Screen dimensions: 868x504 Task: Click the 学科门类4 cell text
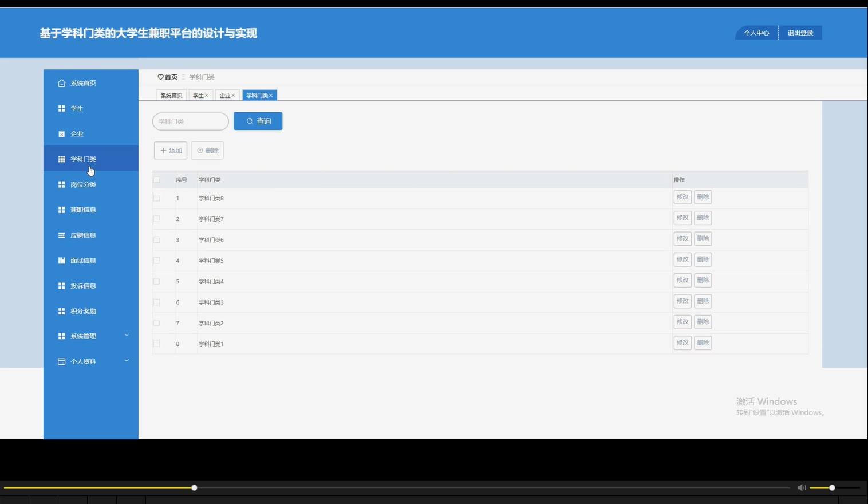[x=211, y=281]
